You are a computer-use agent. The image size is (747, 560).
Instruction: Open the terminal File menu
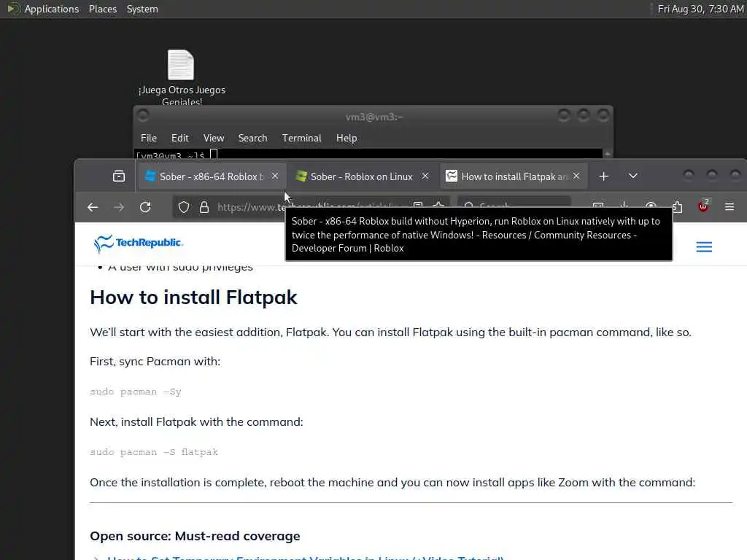click(149, 138)
